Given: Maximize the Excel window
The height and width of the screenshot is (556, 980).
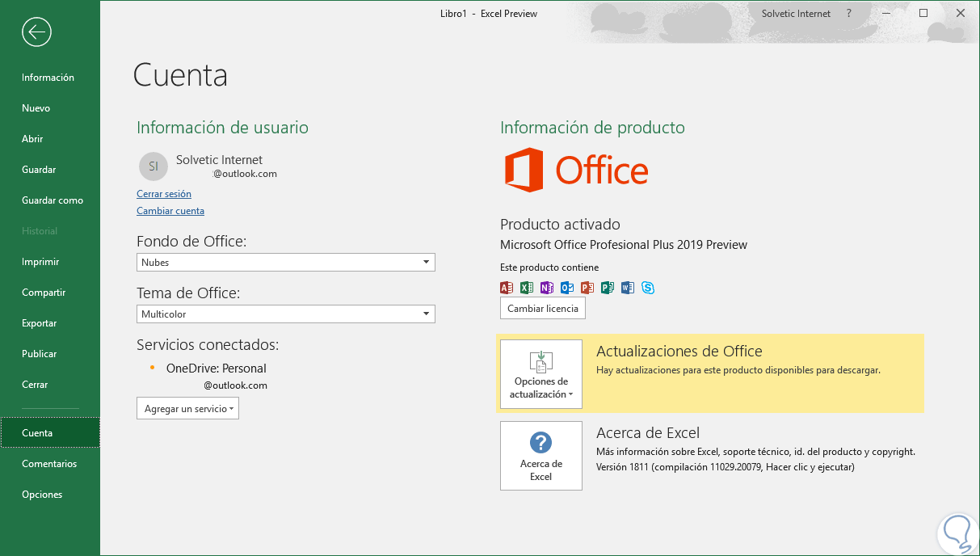Looking at the screenshot, I should (923, 14).
